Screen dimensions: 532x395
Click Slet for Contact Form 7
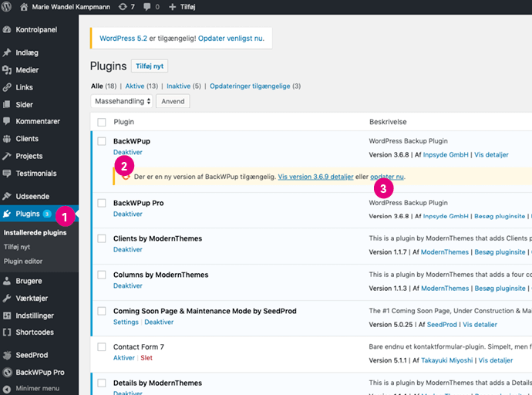146,358
